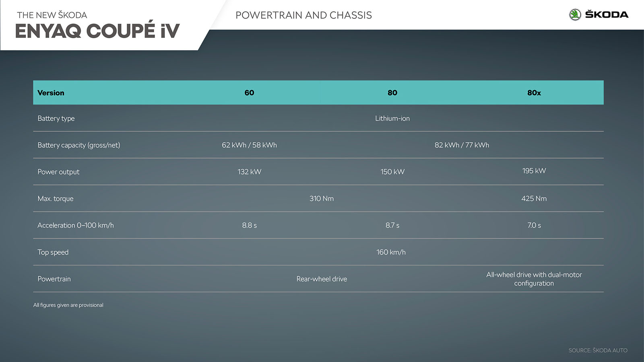The image size is (644, 362).
Task: Select the 132 kW power output value
Action: [x=249, y=172]
